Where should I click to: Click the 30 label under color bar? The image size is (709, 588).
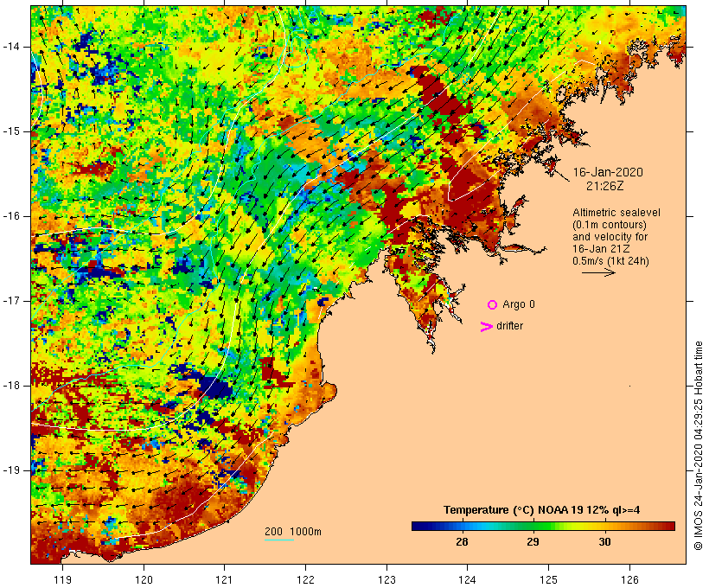click(605, 541)
